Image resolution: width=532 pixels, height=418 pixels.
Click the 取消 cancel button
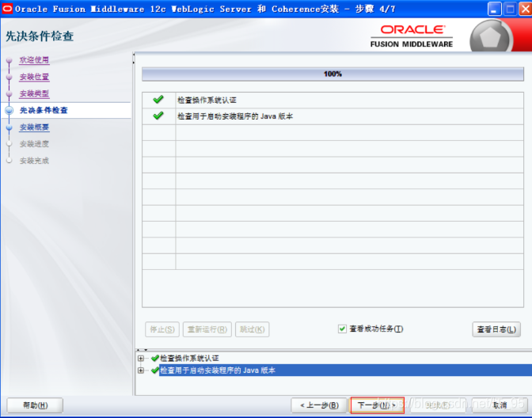pyautogui.click(x=499, y=405)
